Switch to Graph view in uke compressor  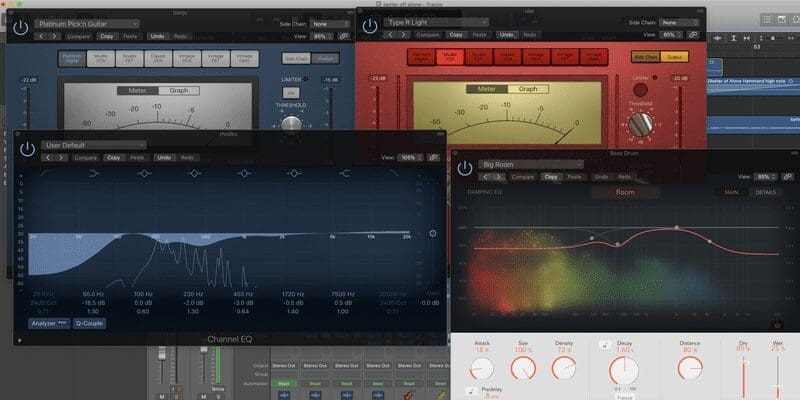528,89
